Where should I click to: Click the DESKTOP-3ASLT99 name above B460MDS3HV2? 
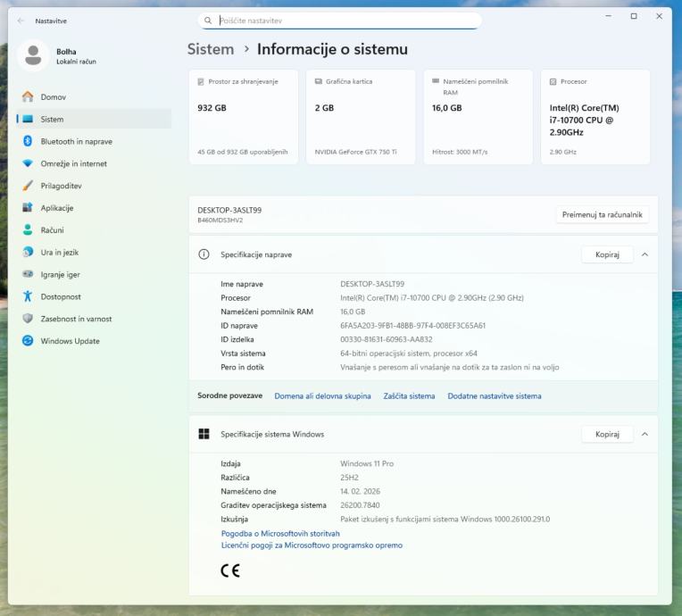229,210
